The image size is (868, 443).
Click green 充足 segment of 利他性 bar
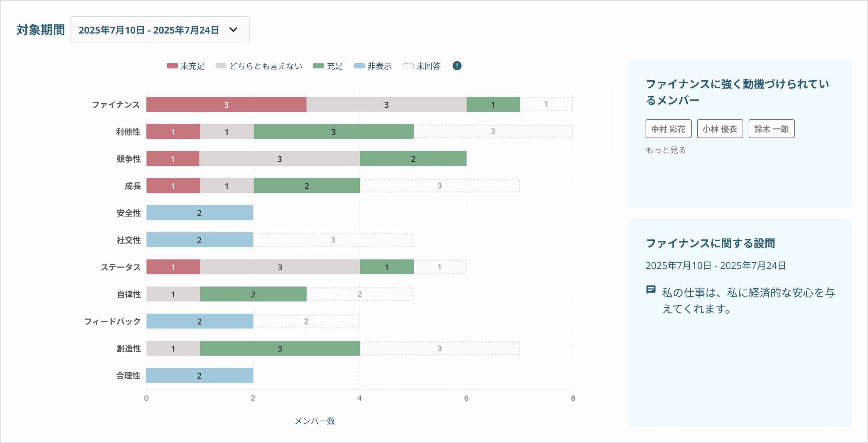tap(333, 131)
